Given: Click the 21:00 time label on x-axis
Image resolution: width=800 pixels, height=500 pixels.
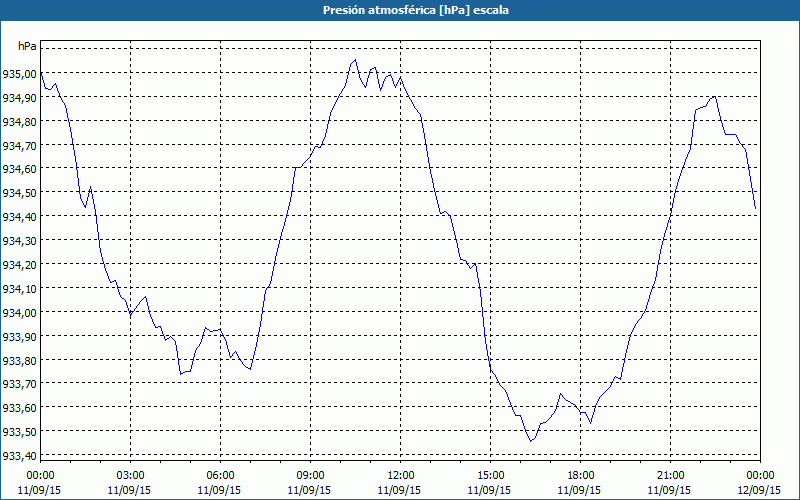Looking at the screenshot, I should tap(670, 476).
